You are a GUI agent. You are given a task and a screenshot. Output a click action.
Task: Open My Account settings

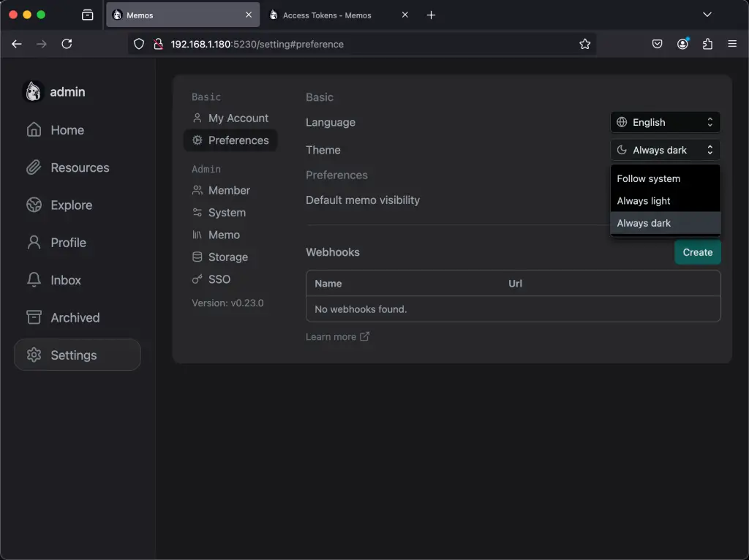[237, 118]
